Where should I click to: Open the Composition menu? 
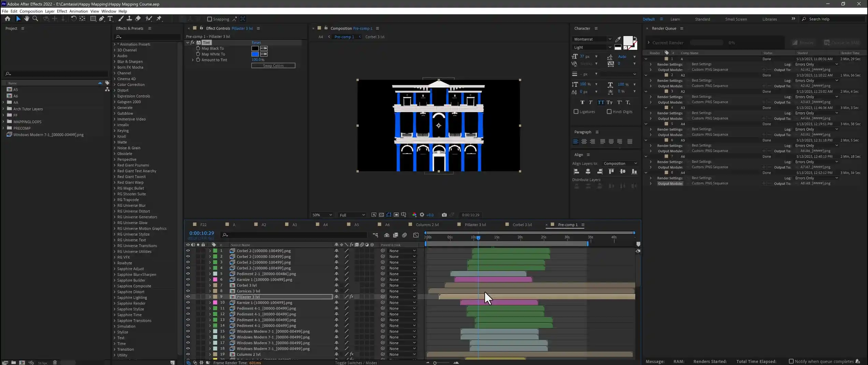coord(31,11)
